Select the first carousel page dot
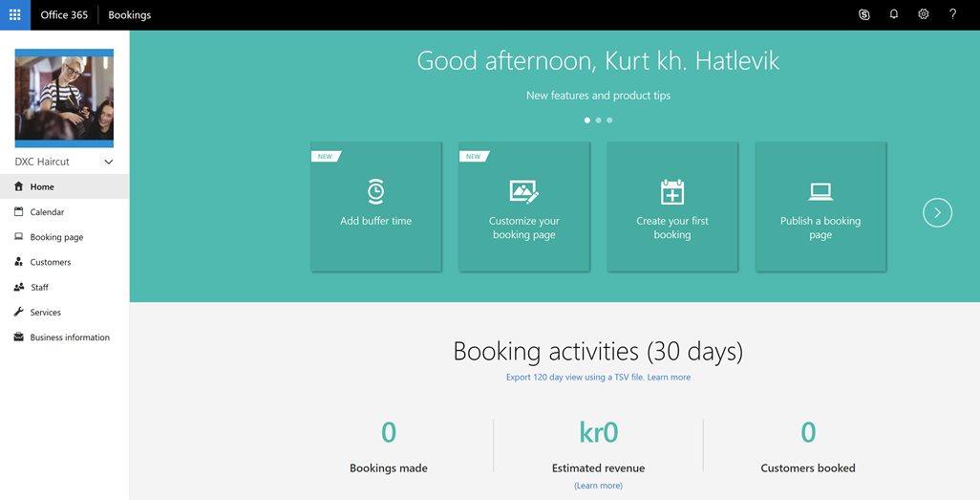The width and height of the screenshot is (980, 500). pos(586,120)
